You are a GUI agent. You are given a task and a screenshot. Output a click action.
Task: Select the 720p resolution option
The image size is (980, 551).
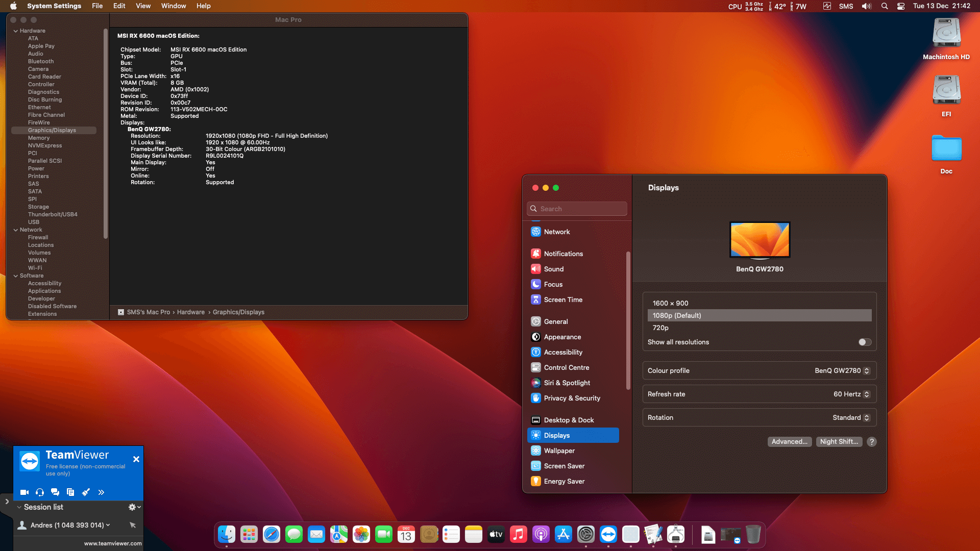[660, 328]
